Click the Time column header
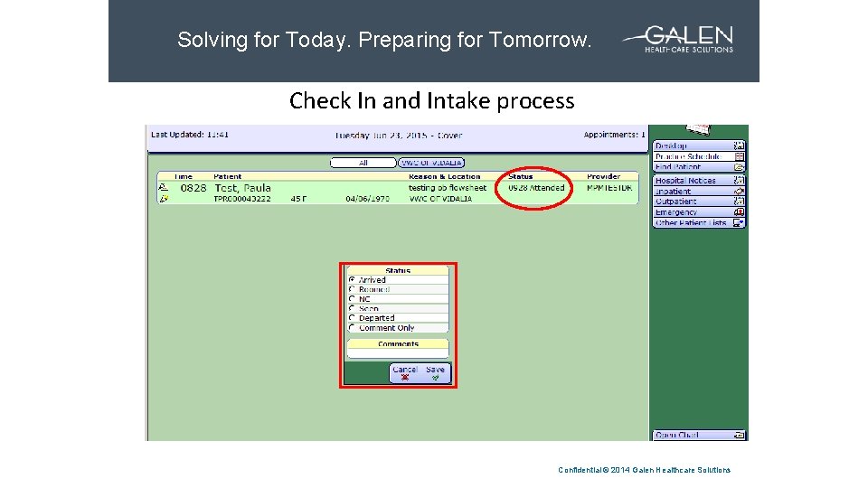This screenshot has height=488, width=868. (183, 176)
